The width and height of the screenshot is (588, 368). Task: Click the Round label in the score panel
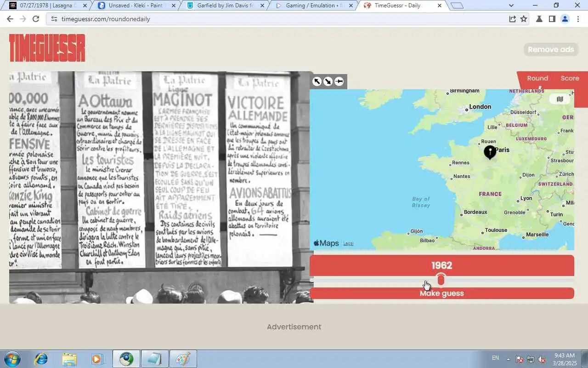537,78
